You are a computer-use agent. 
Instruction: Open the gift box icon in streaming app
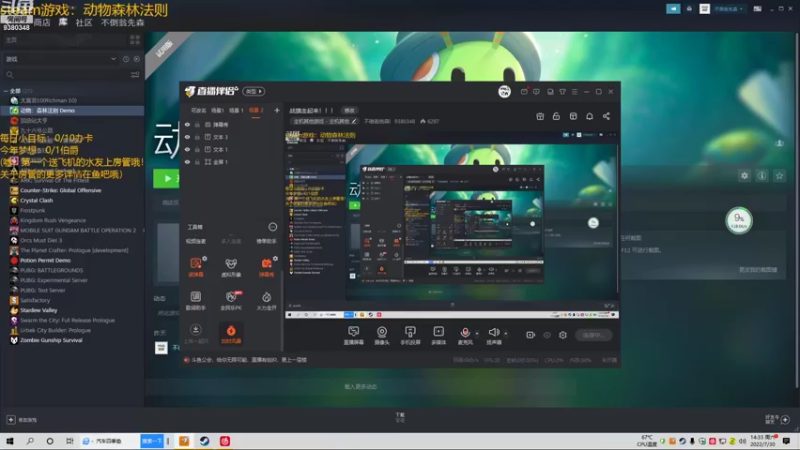click(x=540, y=116)
